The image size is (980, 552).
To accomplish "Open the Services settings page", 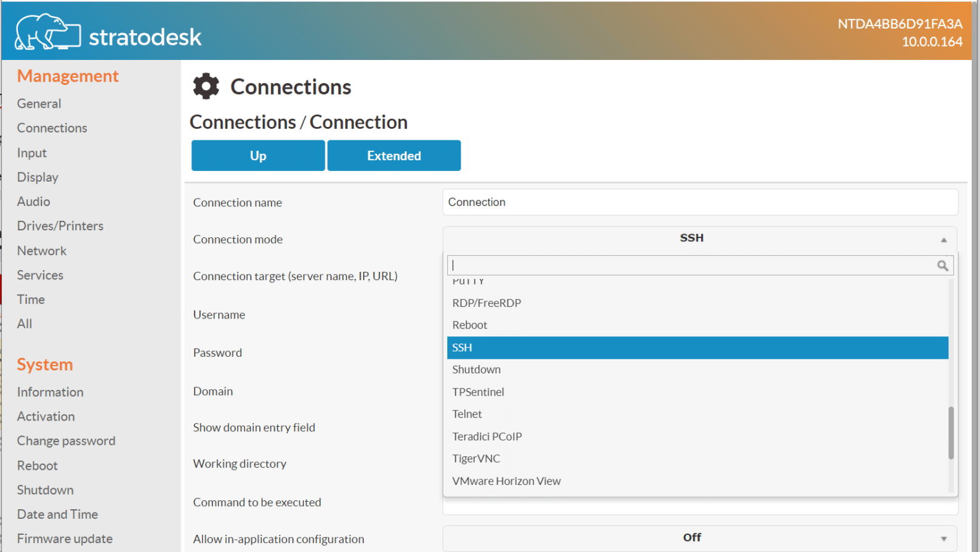I will pyautogui.click(x=40, y=275).
